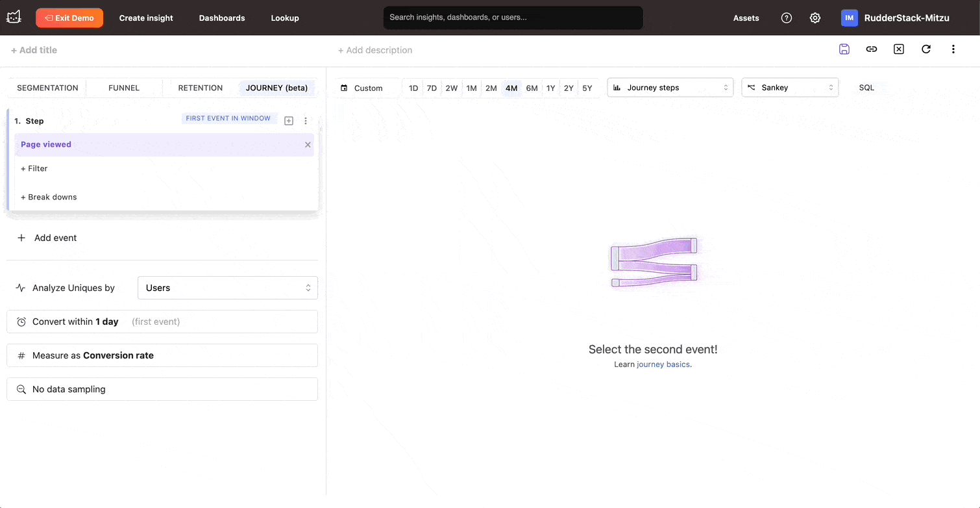Expand the Journey steps dropdown
The height and width of the screenshot is (508, 980).
670,88
